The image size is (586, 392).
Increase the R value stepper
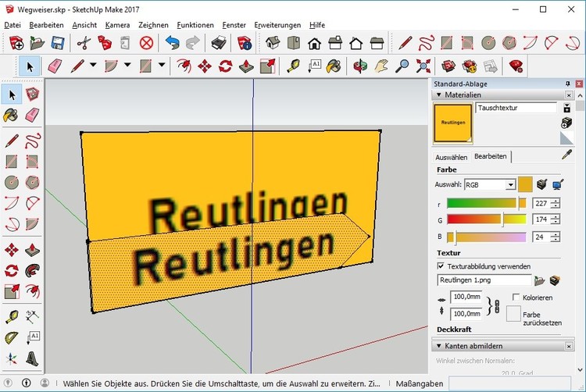(556, 201)
